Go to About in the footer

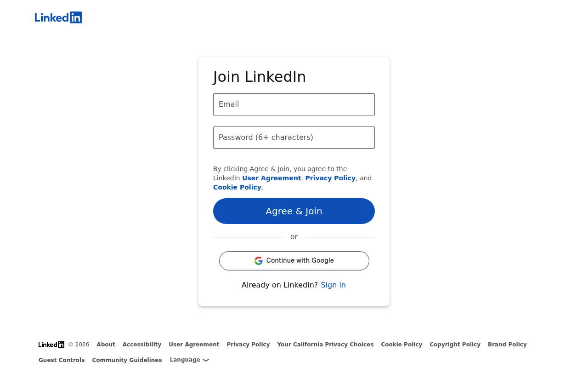pos(106,345)
